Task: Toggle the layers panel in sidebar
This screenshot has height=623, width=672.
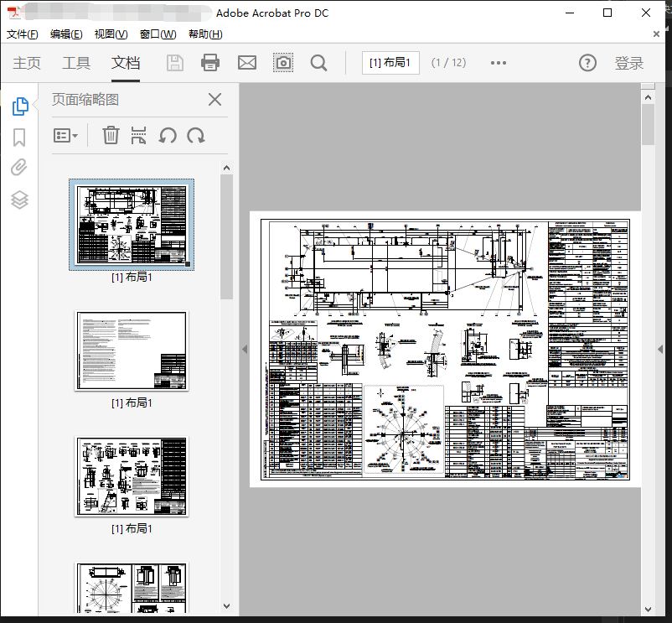Action: coord(19,200)
